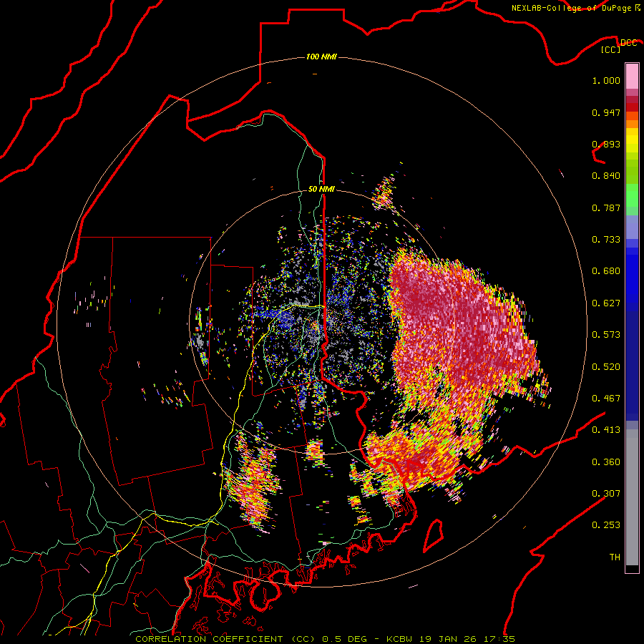The width and height of the screenshot is (644, 644).
Task: Pick the 0.360 legend value
Action: point(606,462)
